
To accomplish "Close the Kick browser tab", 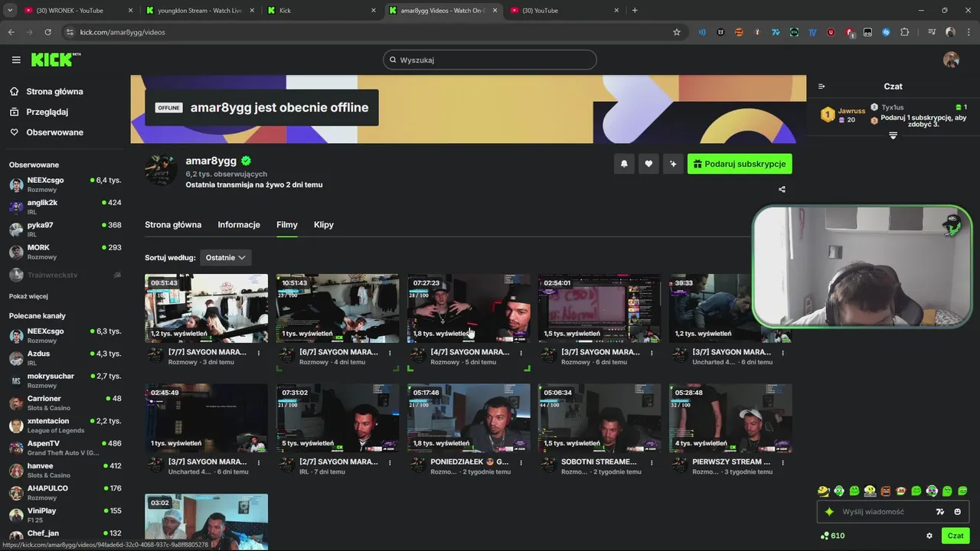I will point(374,11).
